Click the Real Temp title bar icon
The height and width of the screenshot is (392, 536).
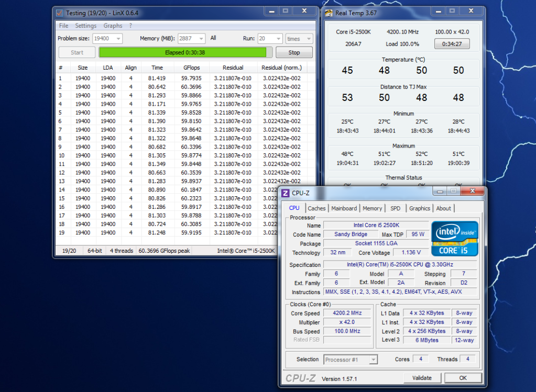click(329, 13)
